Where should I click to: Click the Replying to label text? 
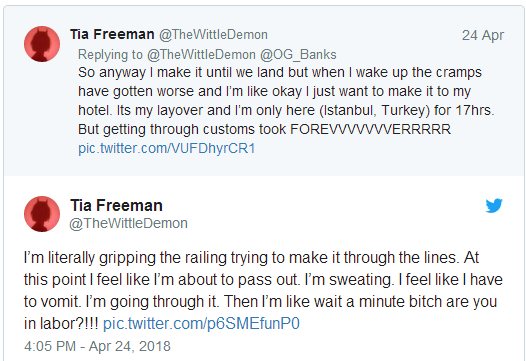tap(110, 54)
